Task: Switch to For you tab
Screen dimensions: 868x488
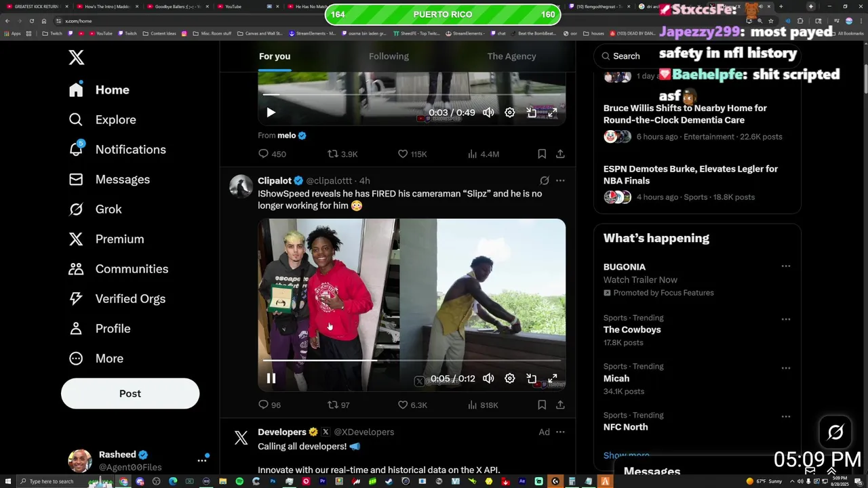Action: (275, 56)
